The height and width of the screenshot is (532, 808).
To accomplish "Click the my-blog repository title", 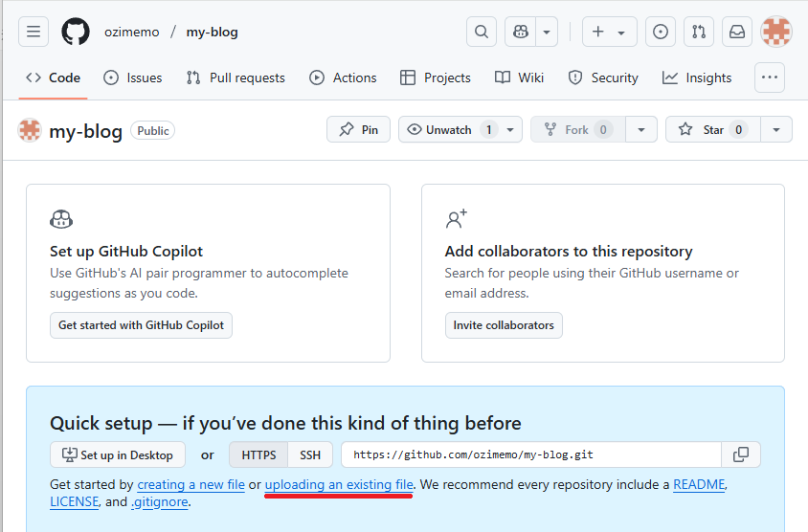I will pyautogui.click(x=85, y=131).
